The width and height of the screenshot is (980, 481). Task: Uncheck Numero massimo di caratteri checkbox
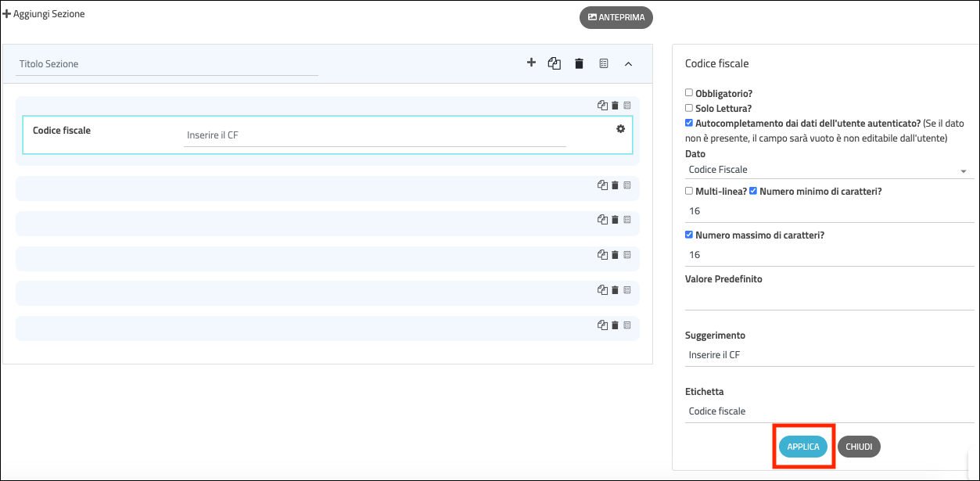pyautogui.click(x=689, y=235)
